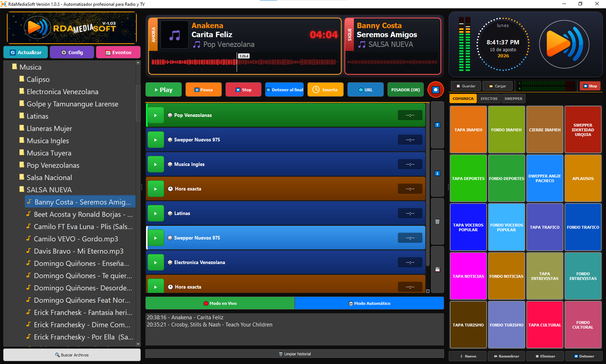Click Eliminar cart button
The image size is (606, 364).
coord(545,356)
